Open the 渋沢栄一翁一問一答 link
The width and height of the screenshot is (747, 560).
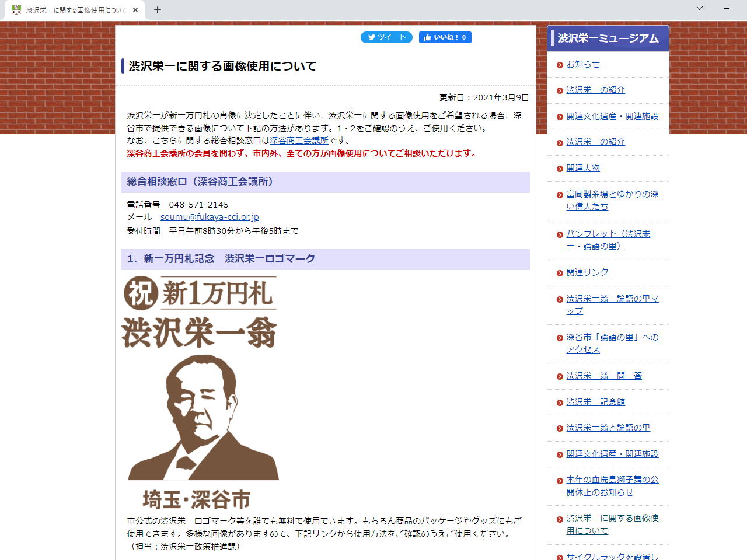tap(604, 376)
